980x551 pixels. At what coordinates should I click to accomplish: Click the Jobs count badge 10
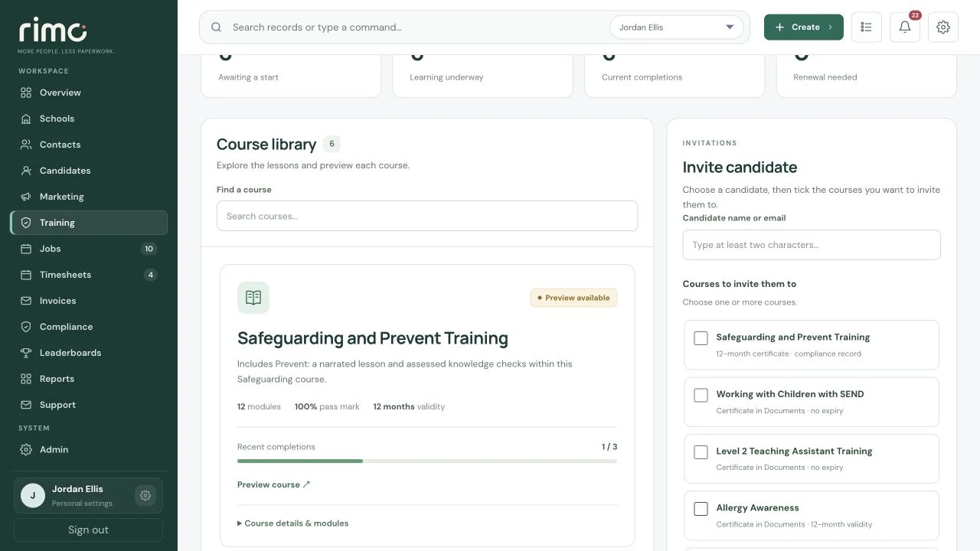coord(149,249)
